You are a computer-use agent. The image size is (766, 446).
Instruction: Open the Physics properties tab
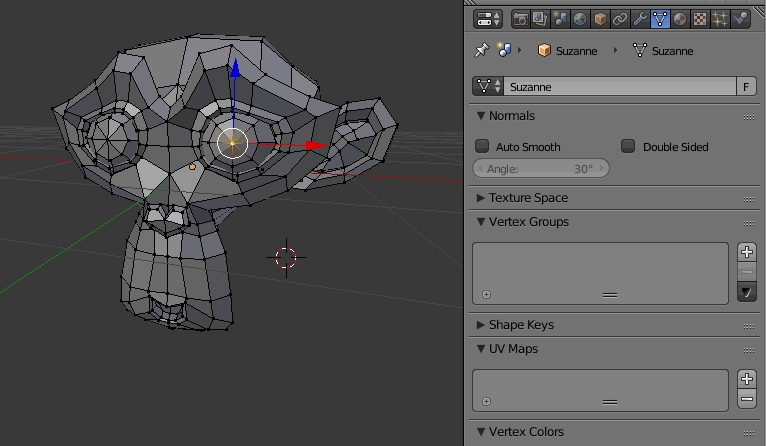(741, 19)
